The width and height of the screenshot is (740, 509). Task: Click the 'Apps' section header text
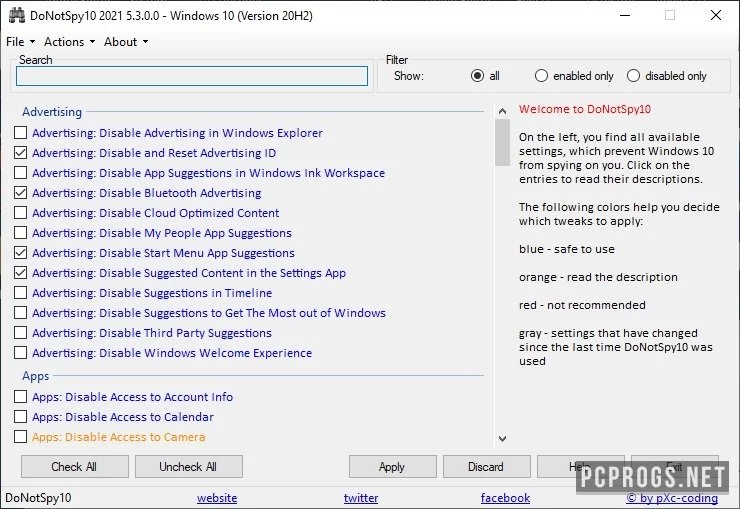[35, 376]
